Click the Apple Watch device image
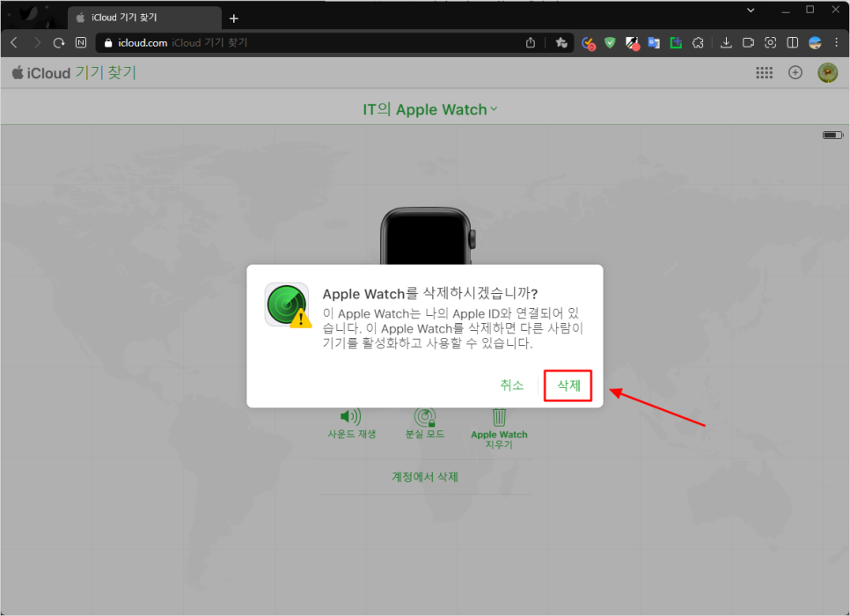This screenshot has height=616, width=850. coord(427,236)
